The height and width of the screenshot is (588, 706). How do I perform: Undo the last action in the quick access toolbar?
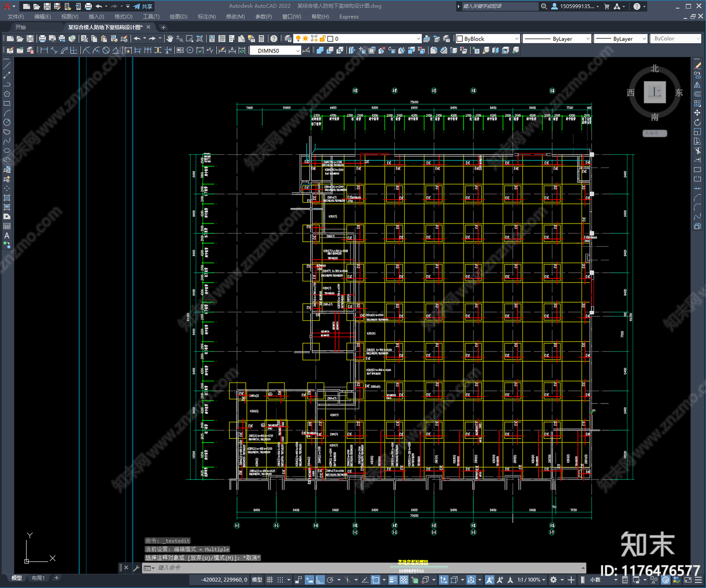[x=99, y=6]
